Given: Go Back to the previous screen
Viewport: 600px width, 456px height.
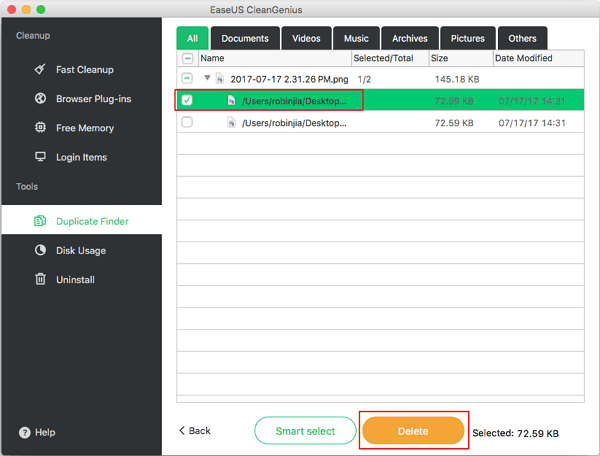Looking at the screenshot, I should (x=195, y=431).
